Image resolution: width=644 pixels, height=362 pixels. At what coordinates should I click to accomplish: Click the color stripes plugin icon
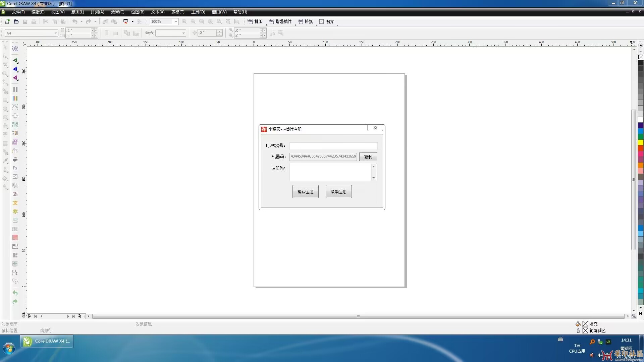[15, 98]
